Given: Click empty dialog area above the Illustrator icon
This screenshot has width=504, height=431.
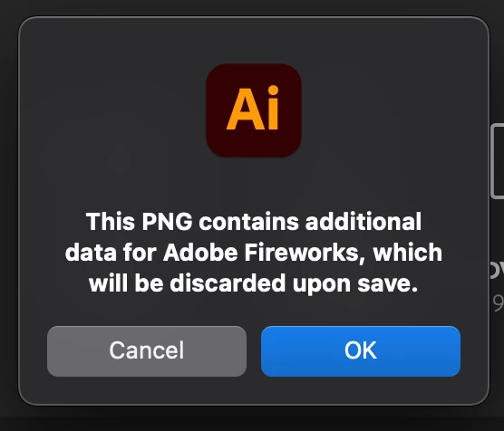Looking at the screenshot, I should (x=254, y=40).
